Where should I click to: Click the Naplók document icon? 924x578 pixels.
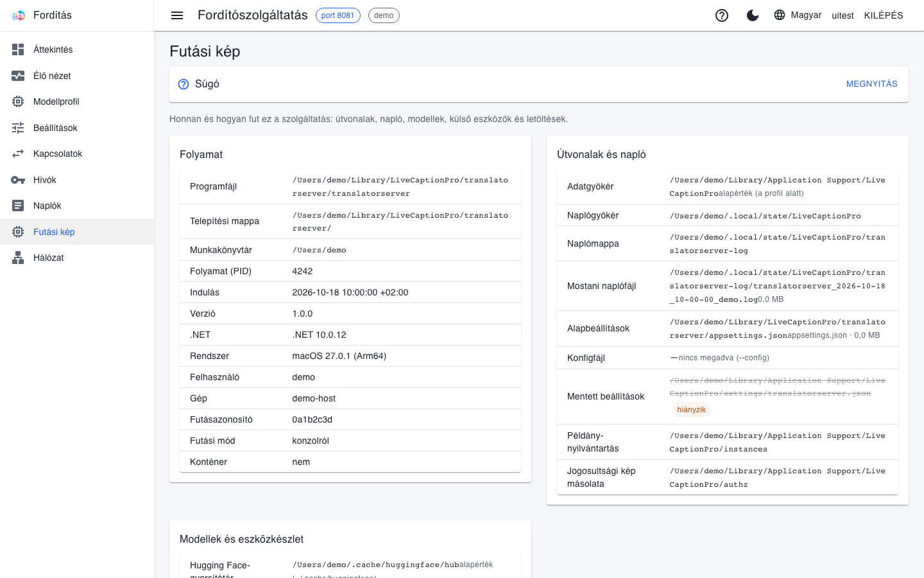tap(18, 206)
